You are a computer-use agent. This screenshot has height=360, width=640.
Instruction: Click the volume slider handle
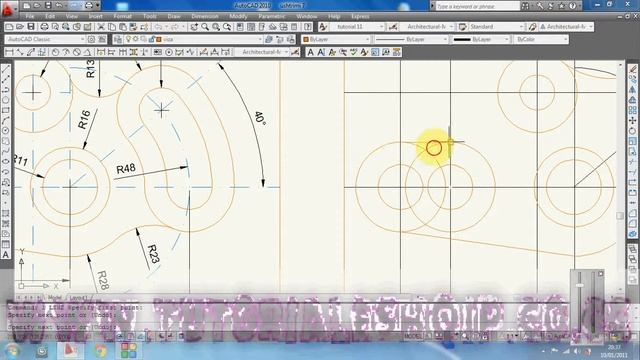[x=580, y=285]
